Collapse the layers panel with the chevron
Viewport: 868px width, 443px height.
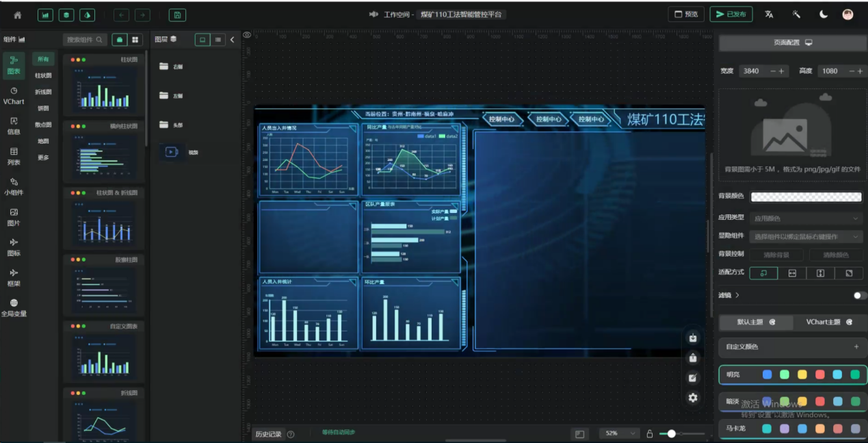(232, 40)
